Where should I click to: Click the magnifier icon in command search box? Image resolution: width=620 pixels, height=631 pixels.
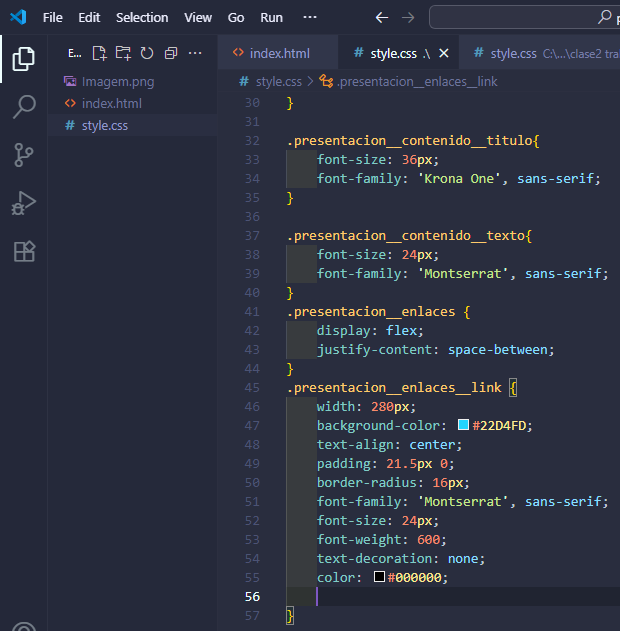(604, 17)
